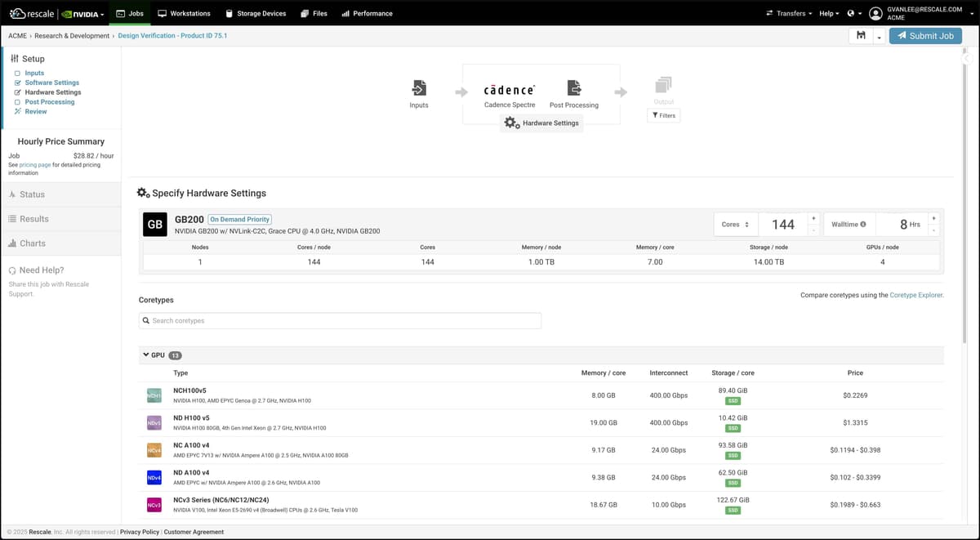This screenshot has height=540, width=980.
Task: Switch to the Files tab
Action: [314, 14]
